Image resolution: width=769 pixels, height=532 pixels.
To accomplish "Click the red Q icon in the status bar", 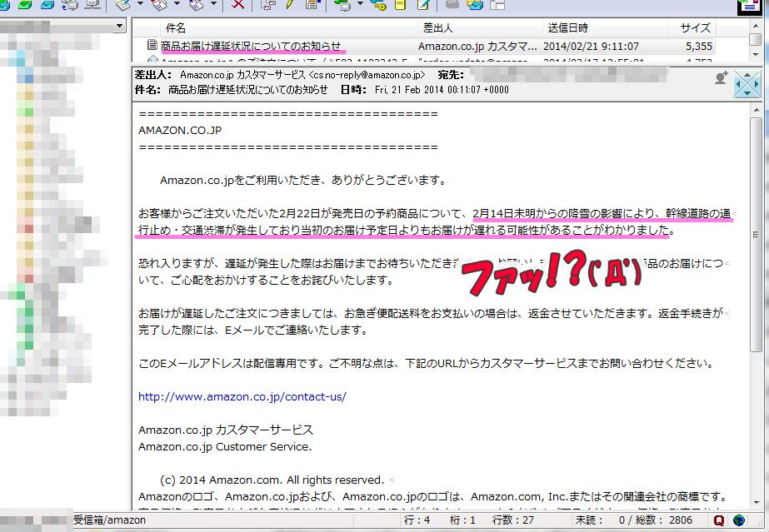I will (718, 520).
